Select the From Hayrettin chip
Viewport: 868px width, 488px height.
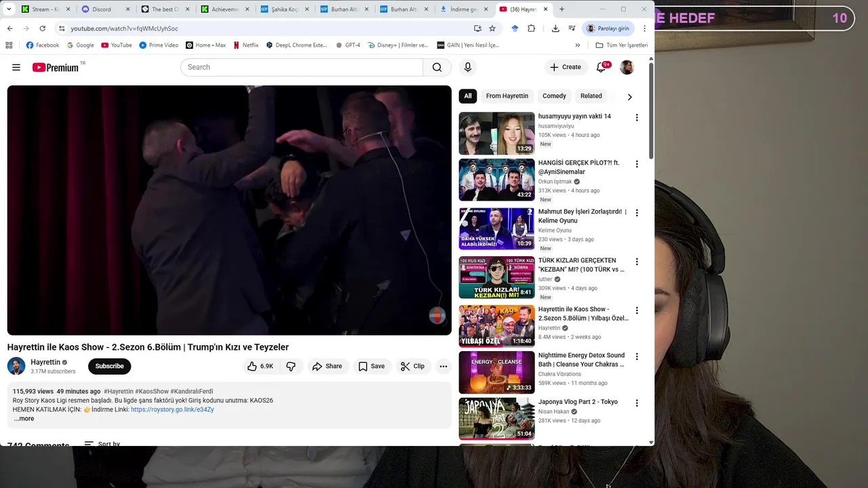click(x=507, y=96)
